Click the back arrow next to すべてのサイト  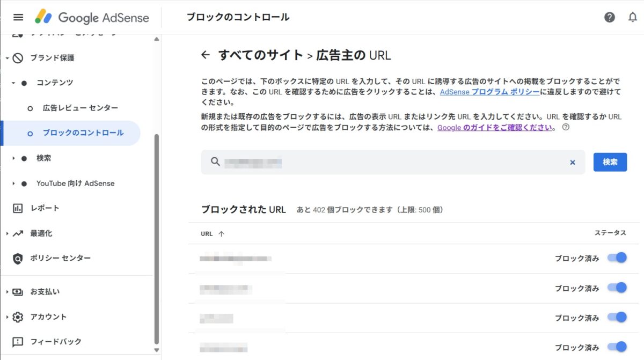206,54
